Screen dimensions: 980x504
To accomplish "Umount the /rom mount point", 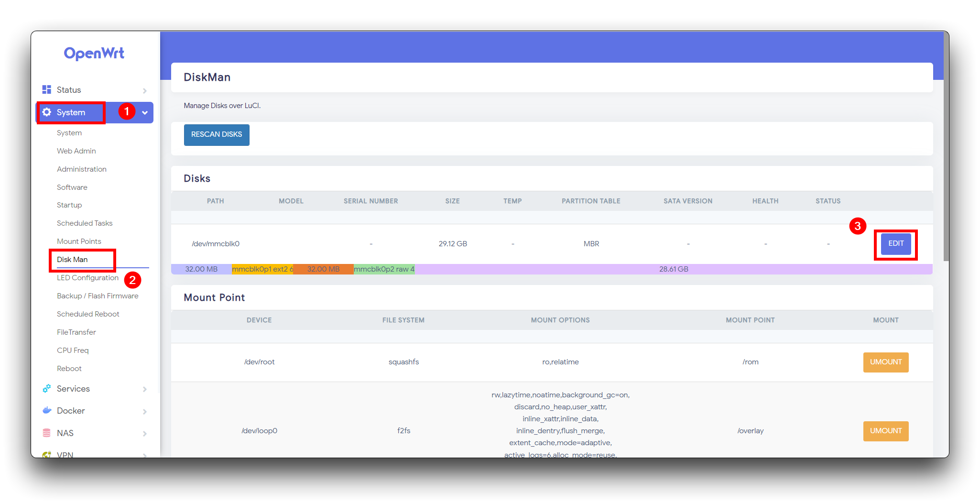I will point(886,362).
